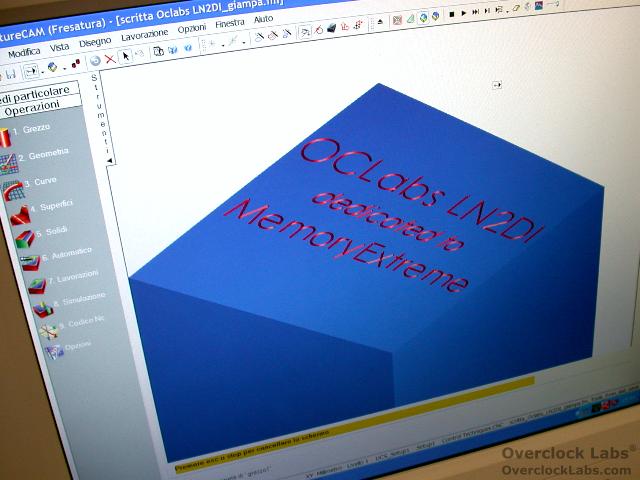Click the Geometria grid icon
This screenshot has height=480, width=640.
pos(9,164)
